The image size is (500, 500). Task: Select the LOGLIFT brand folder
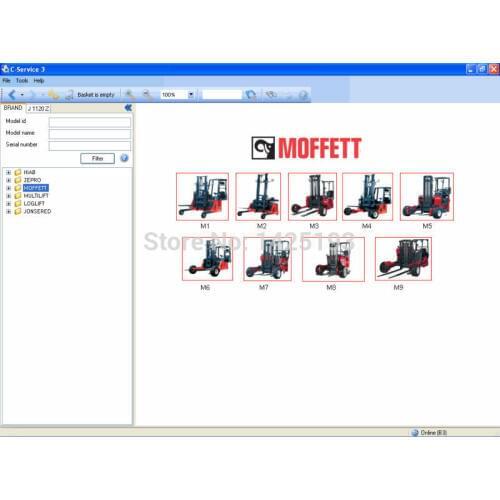point(34,204)
